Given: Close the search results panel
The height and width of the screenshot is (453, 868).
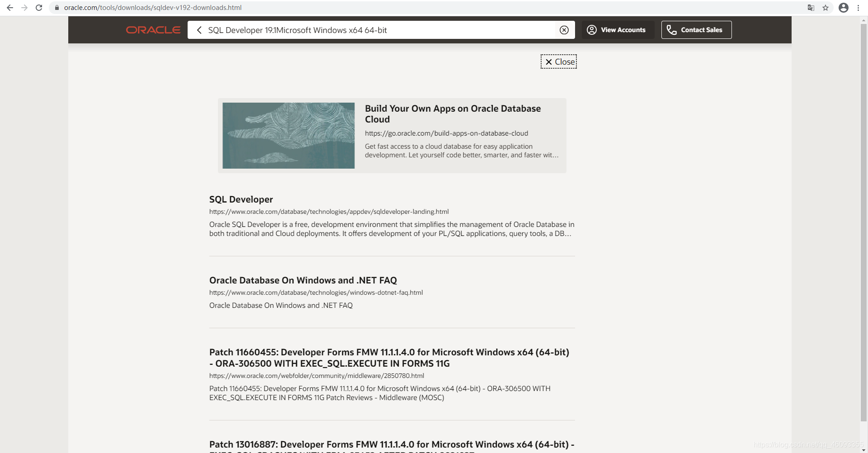Looking at the screenshot, I should (x=559, y=61).
